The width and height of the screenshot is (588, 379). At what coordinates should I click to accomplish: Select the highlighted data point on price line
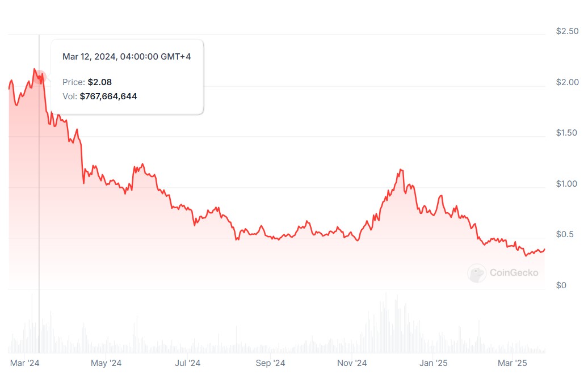click(39, 78)
